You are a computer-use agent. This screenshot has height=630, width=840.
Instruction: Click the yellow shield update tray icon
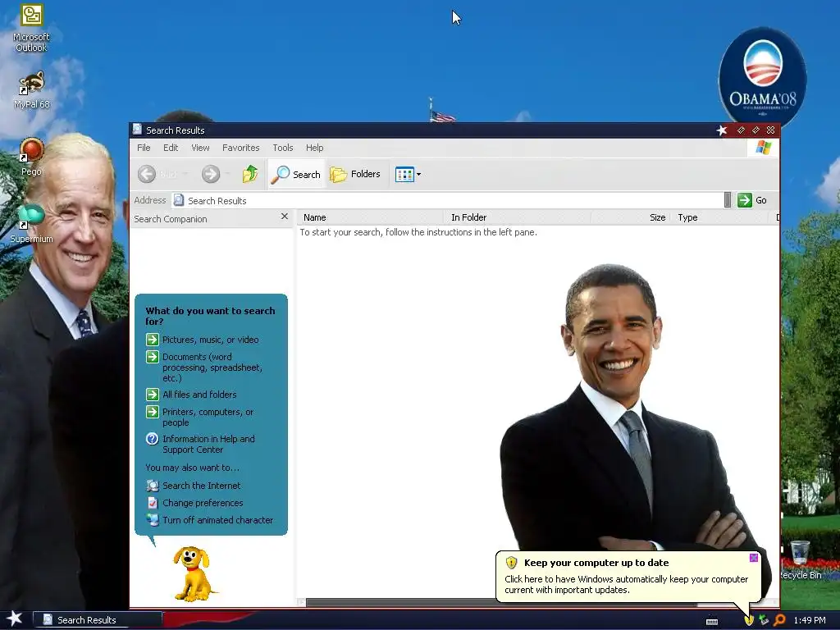pos(749,620)
